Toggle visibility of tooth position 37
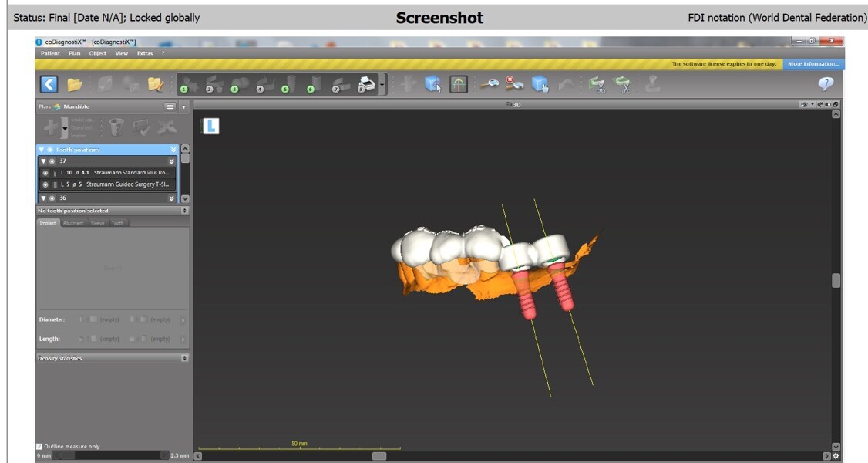The height and width of the screenshot is (463, 868). tap(52, 161)
